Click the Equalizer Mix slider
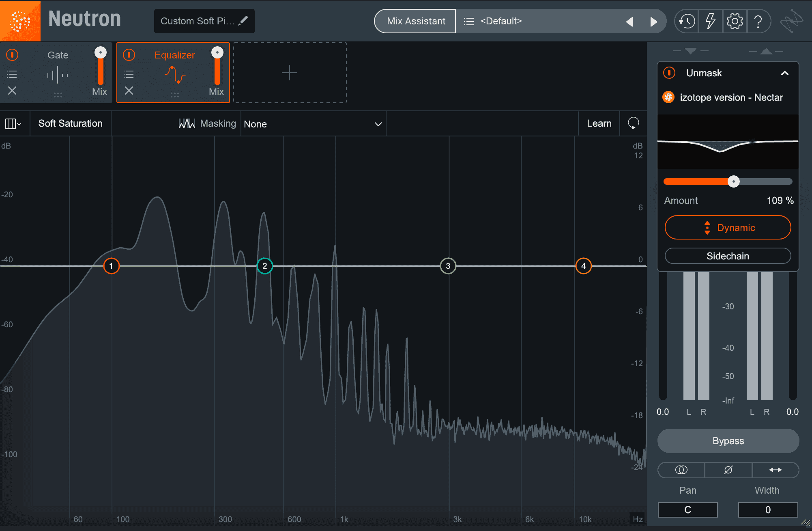 coord(217,66)
